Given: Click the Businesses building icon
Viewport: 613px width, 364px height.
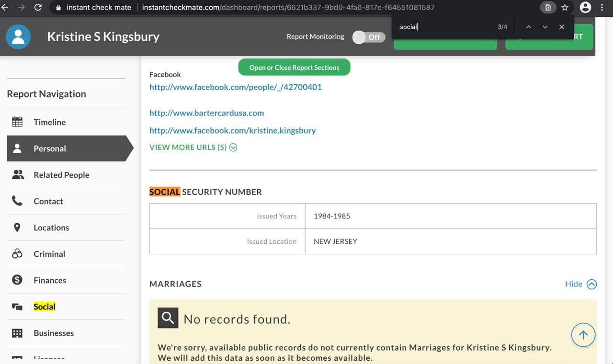Looking at the screenshot, I should pos(17,333).
